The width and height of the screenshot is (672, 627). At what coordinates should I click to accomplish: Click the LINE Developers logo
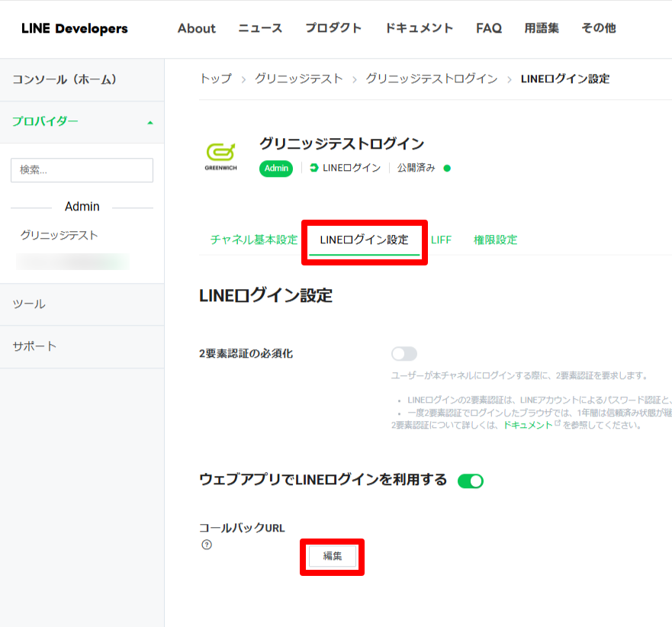(75, 28)
